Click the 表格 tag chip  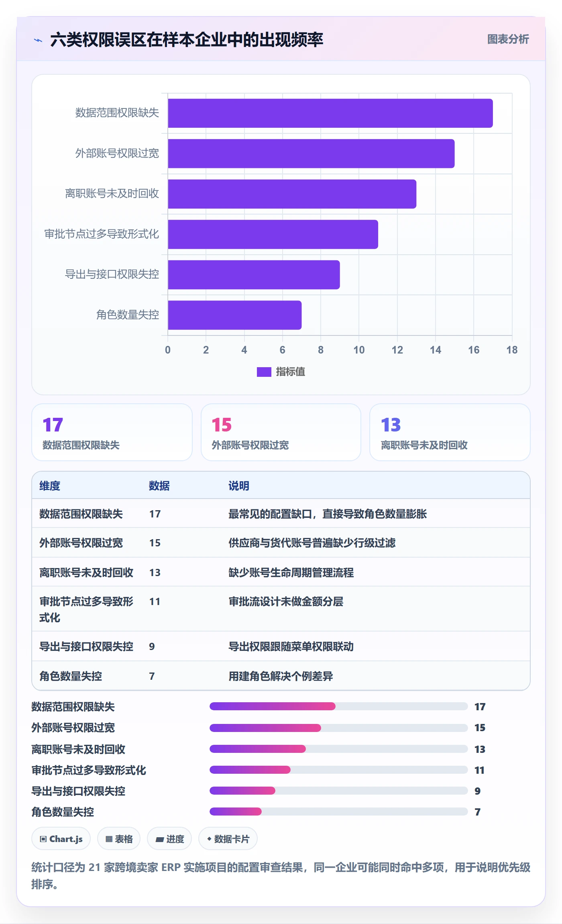[x=119, y=839]
